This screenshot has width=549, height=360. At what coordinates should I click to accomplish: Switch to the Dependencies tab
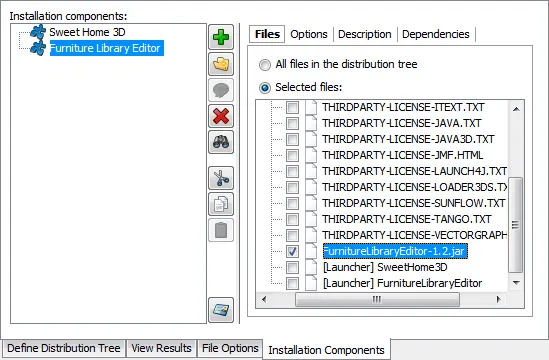436,34
